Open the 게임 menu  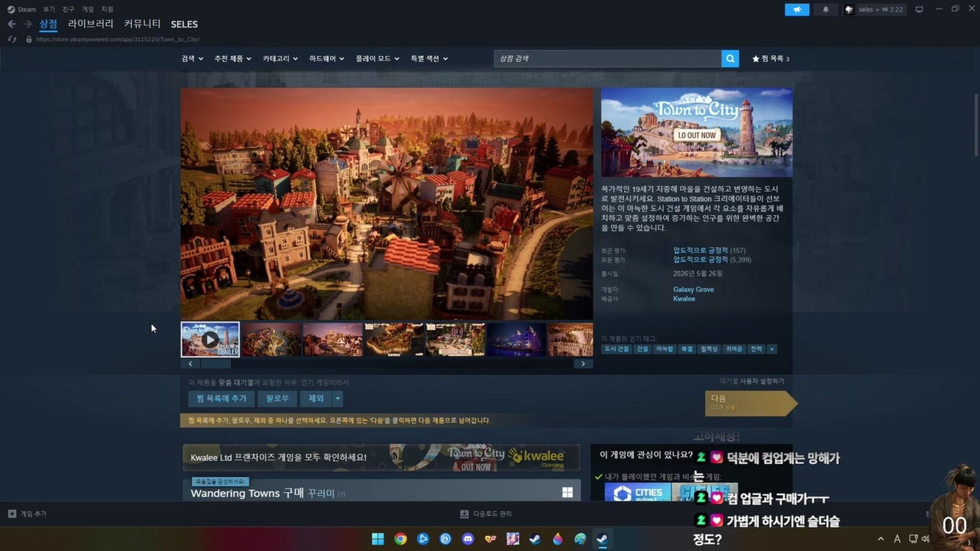pos(88,9)
